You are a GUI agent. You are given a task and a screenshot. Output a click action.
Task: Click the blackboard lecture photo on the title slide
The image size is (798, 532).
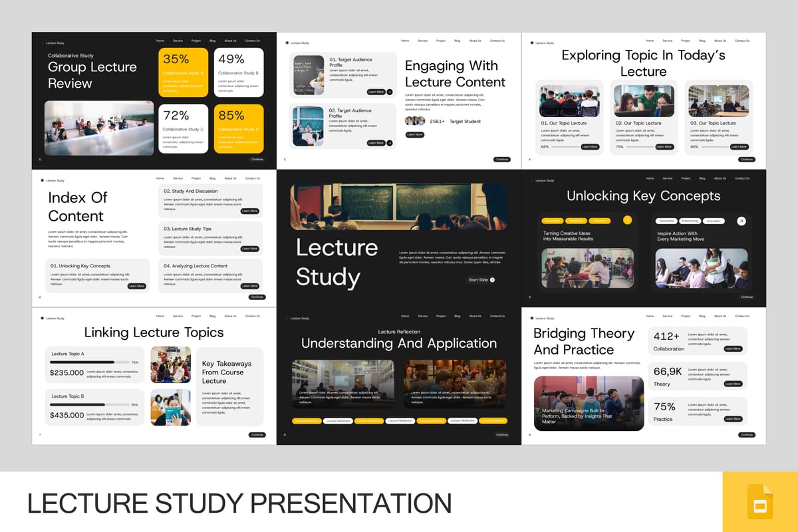coord(399,207)
